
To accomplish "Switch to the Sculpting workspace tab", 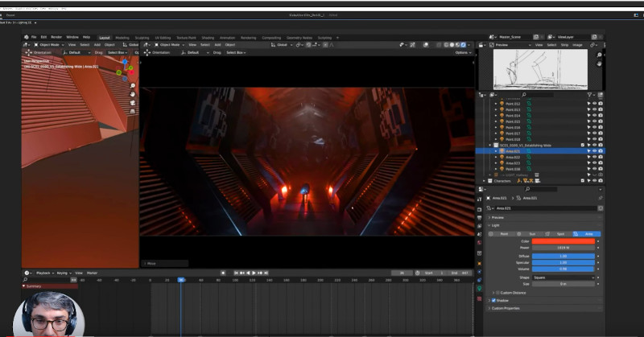I will tap(142, 37).
